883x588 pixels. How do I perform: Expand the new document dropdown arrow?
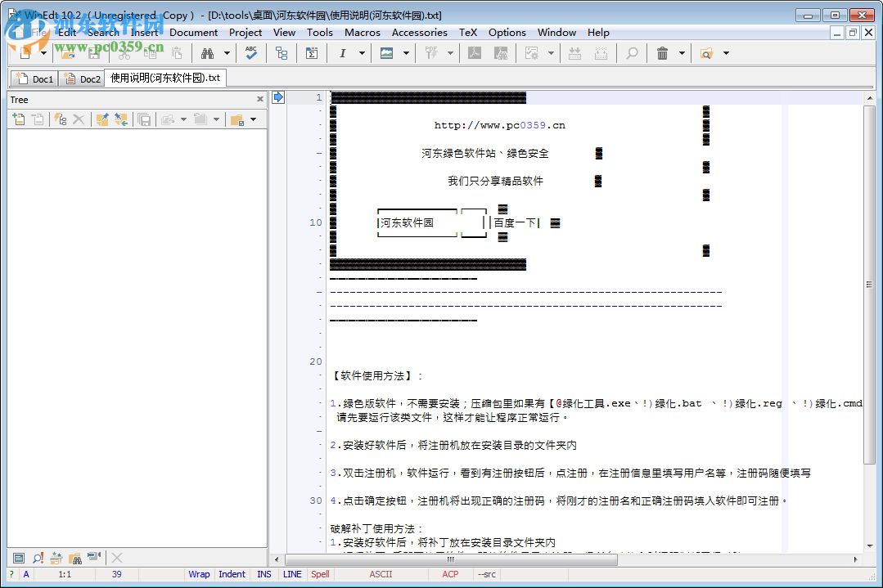point(44,53)
